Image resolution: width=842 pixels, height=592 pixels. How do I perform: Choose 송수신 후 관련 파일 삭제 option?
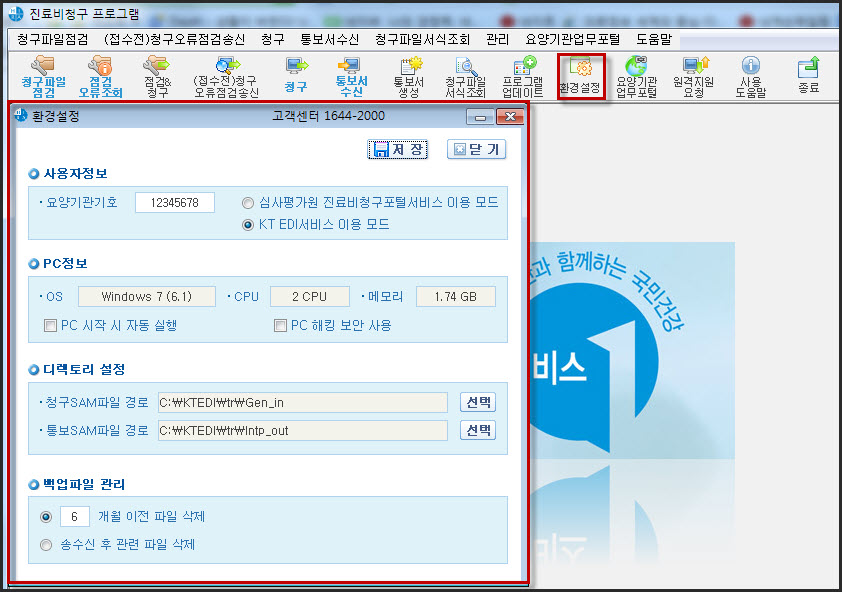point(45,545)
